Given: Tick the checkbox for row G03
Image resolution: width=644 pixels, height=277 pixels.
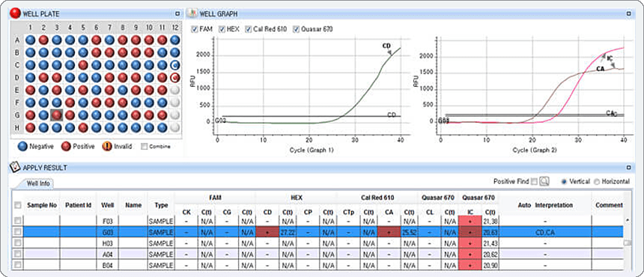Looking at the screenshot, I should click(17, 232).
